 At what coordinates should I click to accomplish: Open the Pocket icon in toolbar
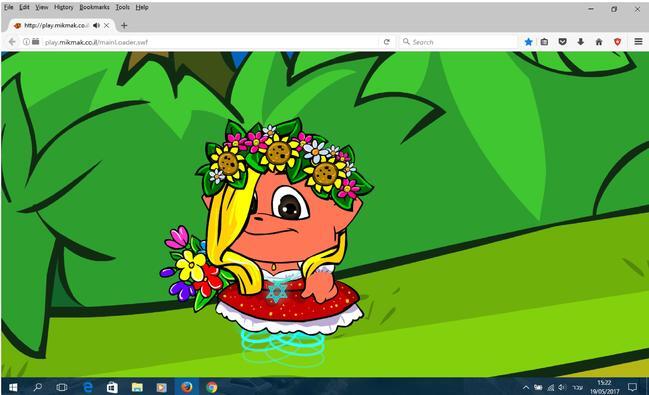[x=562, y=42]
